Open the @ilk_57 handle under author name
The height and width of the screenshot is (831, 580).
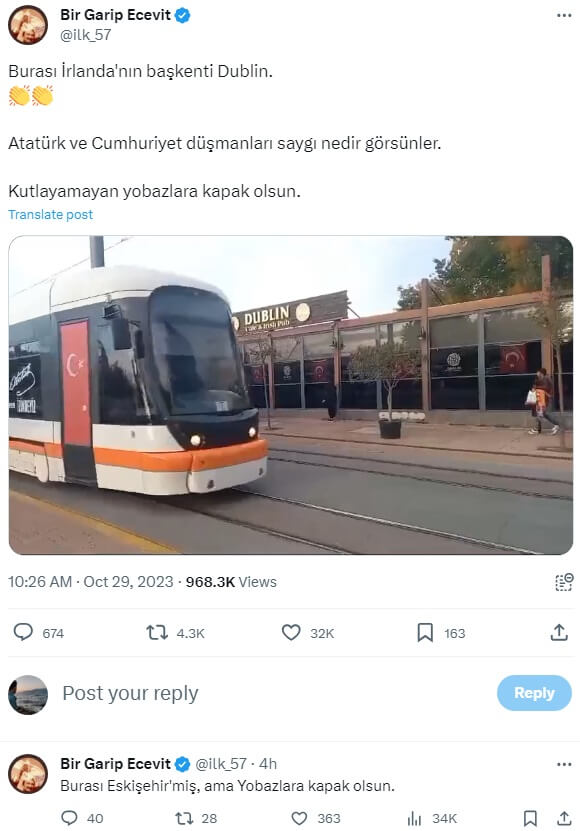(x=86, y=35)
